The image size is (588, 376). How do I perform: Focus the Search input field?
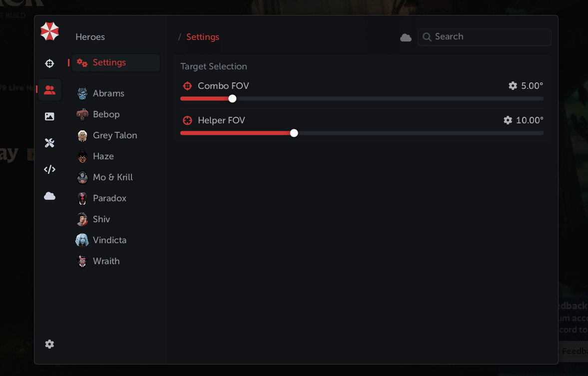click(x=485, y=37)
